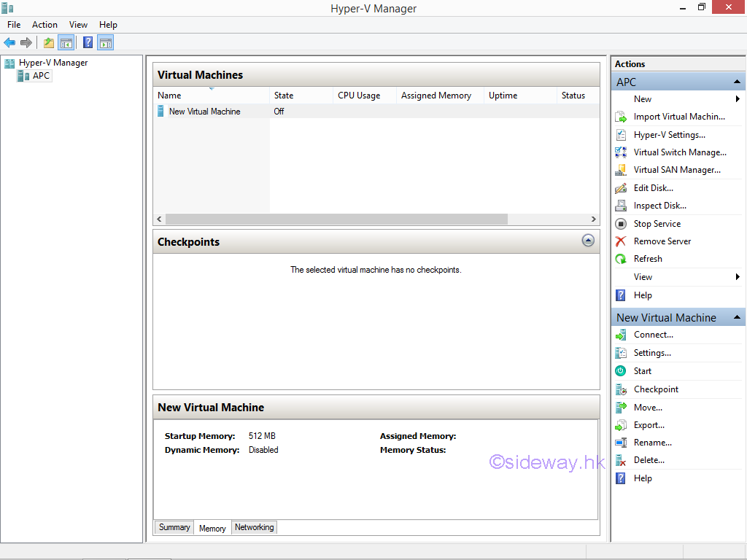Collapse the Checkpoints section
Image resolution: width=747 pixels, height=560 pixels.
pyautogui.click(x=588, y=241)
